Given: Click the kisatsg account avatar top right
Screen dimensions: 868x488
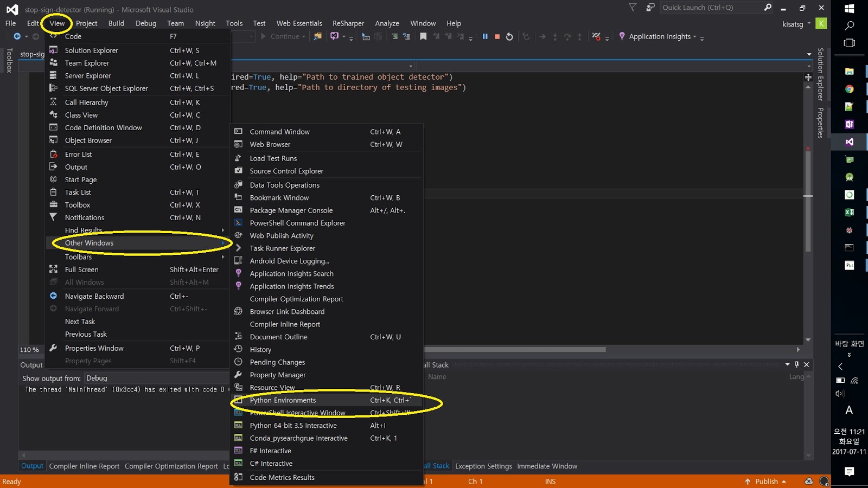Looking at the screenshot, I should pyautogui.click(x=821, y=24).
